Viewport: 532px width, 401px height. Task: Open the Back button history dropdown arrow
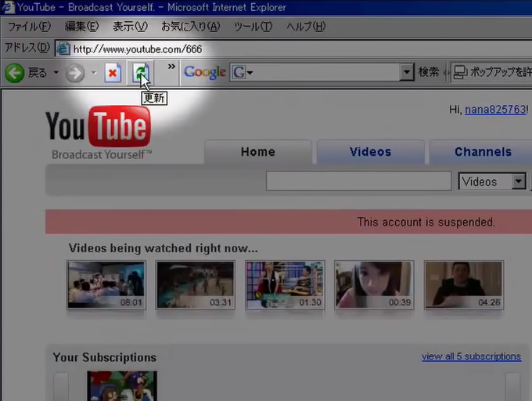point(56,73)
